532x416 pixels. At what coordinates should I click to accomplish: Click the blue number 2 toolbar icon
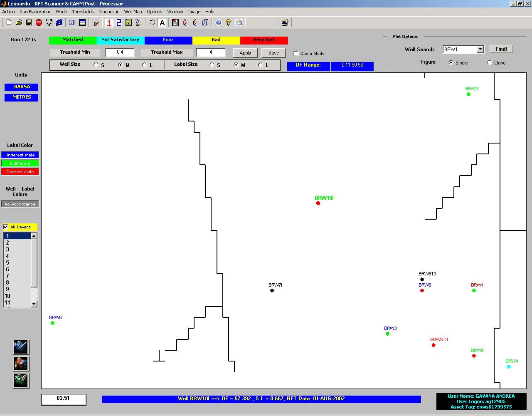[119, 22]
